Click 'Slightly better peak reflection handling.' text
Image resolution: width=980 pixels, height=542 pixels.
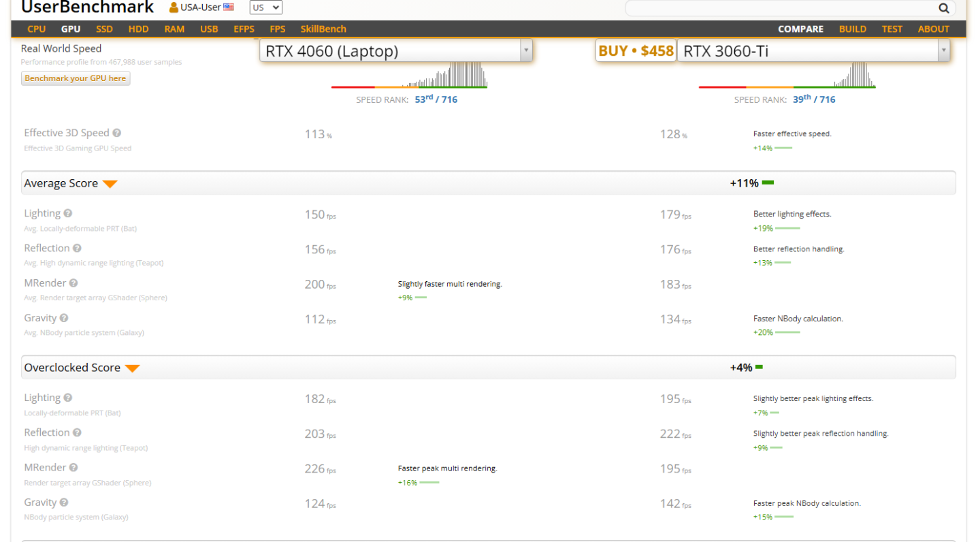[x=821, y=433]
